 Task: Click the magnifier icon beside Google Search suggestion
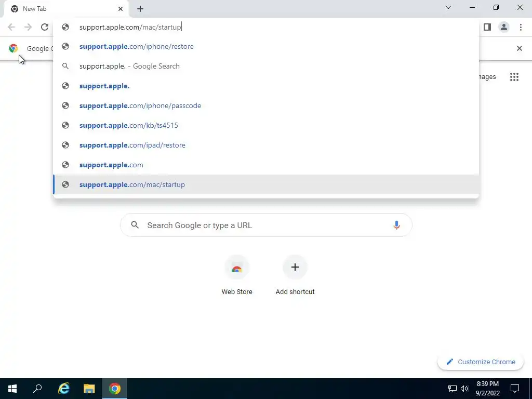65,66
